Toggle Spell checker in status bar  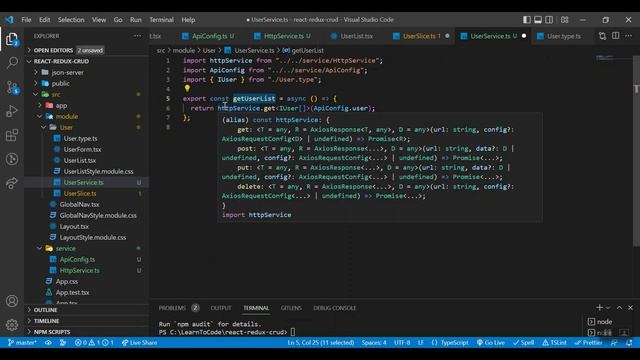(523, 342)
